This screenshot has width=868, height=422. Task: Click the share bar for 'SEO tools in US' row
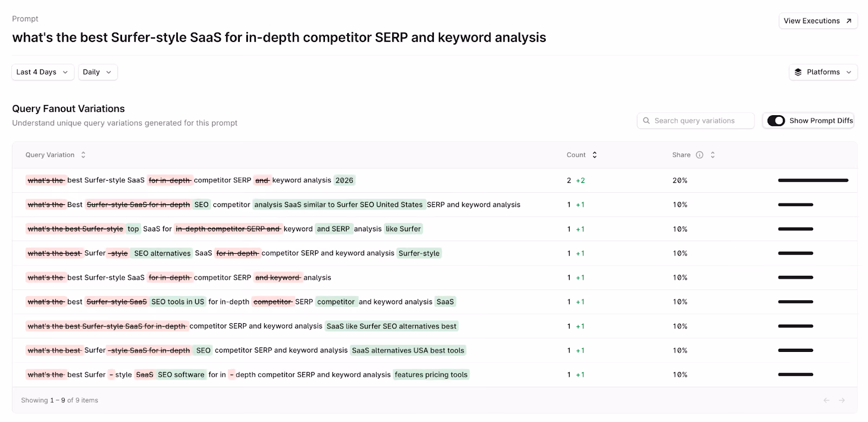pos(796,302)
